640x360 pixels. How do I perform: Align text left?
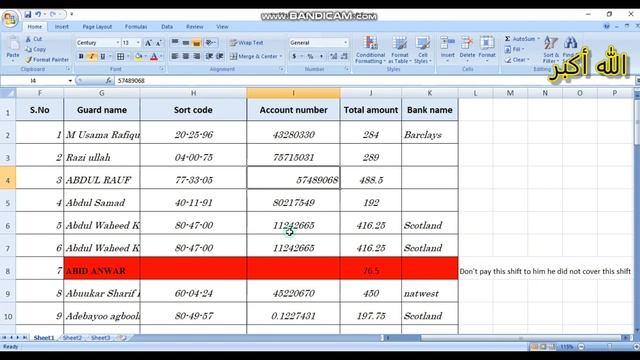tap(175, 56)
